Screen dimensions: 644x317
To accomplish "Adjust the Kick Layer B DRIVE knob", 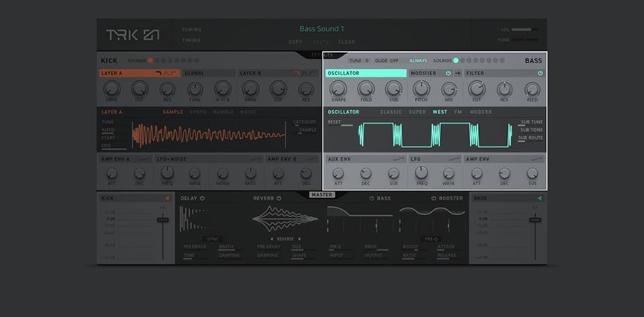I will click(251, 89).
